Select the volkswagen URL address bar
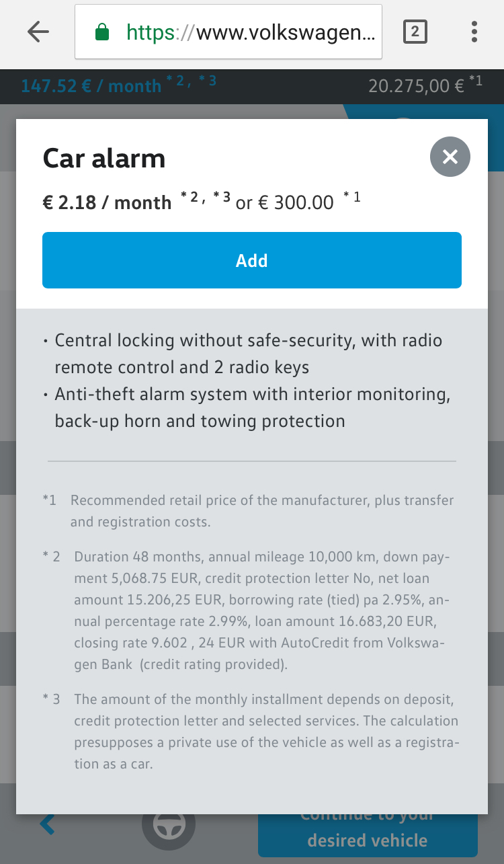504x864 pixels. 228,32
